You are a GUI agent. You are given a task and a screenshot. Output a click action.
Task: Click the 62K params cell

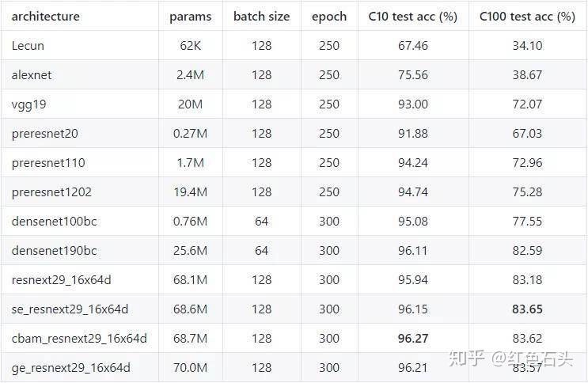[x=190, y=46]
